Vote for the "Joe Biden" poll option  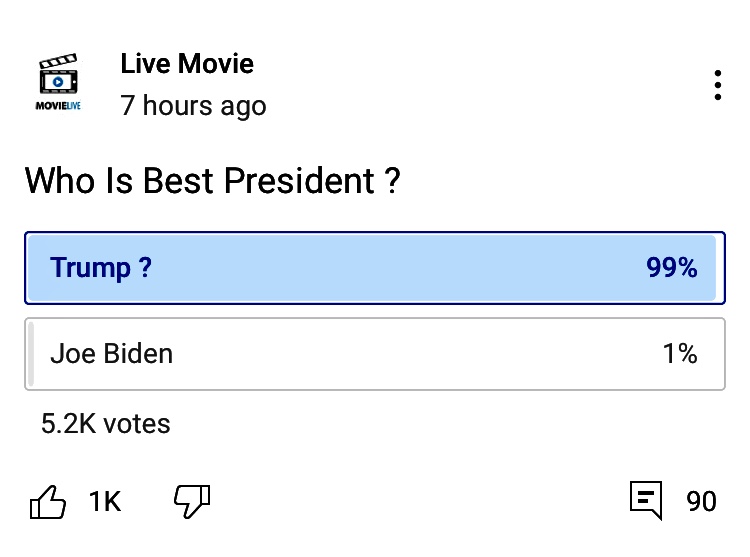[x=374, y=354]
